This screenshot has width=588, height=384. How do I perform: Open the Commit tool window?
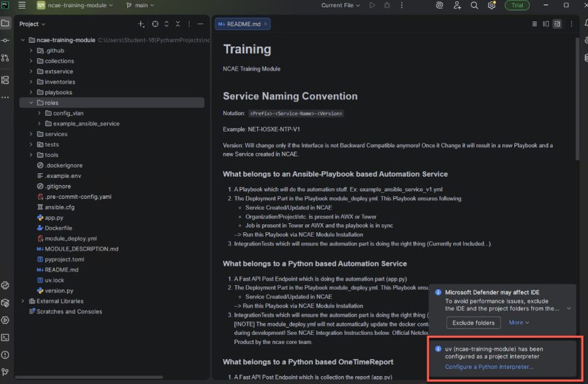tap(5, 40)
